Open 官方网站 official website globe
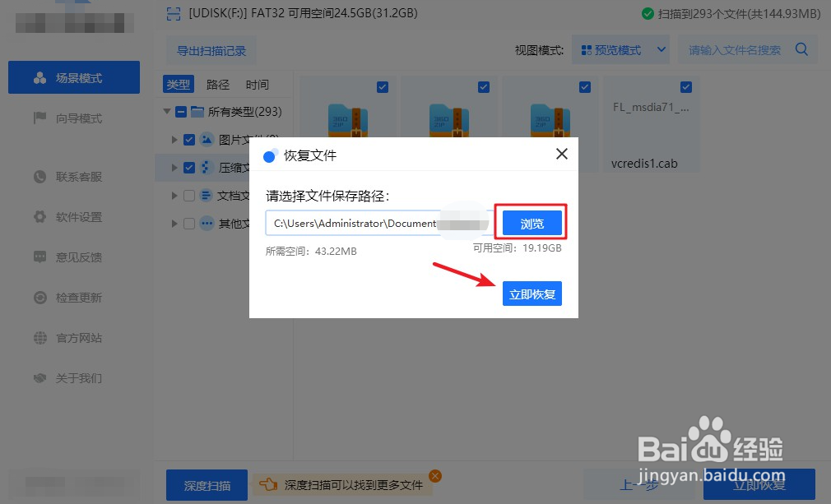 pyautogui.click(x=39, y=338)
